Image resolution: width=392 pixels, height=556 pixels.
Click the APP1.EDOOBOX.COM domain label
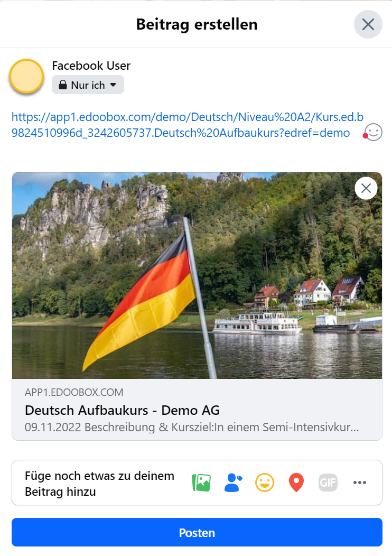(74, 393)
